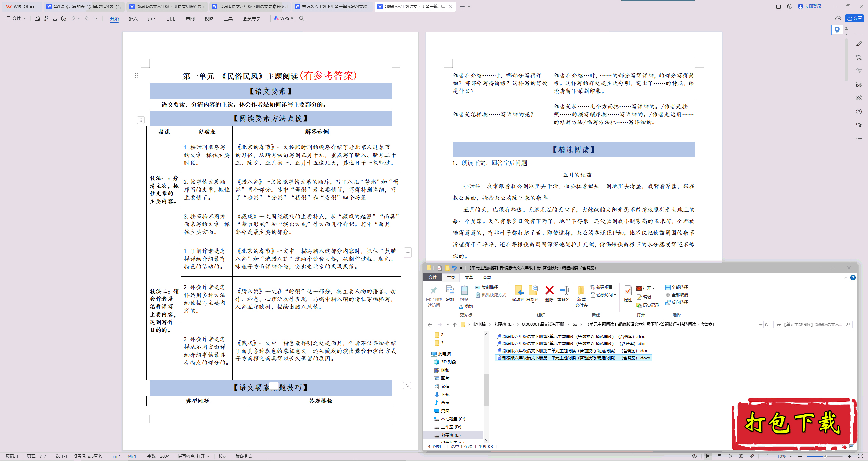The width and height of the screenshot is (868, 461).
Task: Toggle outline view in status bar
Action: (x=719, y=456)
